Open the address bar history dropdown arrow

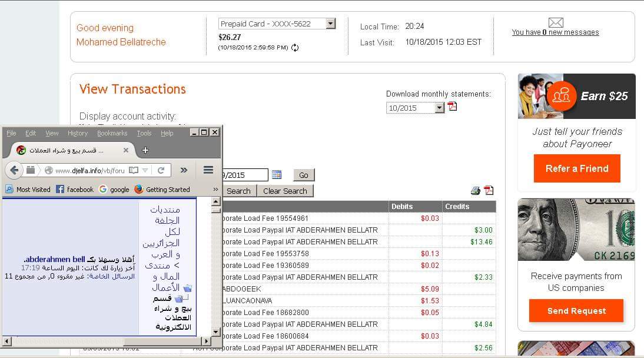(x=145, y=170)
